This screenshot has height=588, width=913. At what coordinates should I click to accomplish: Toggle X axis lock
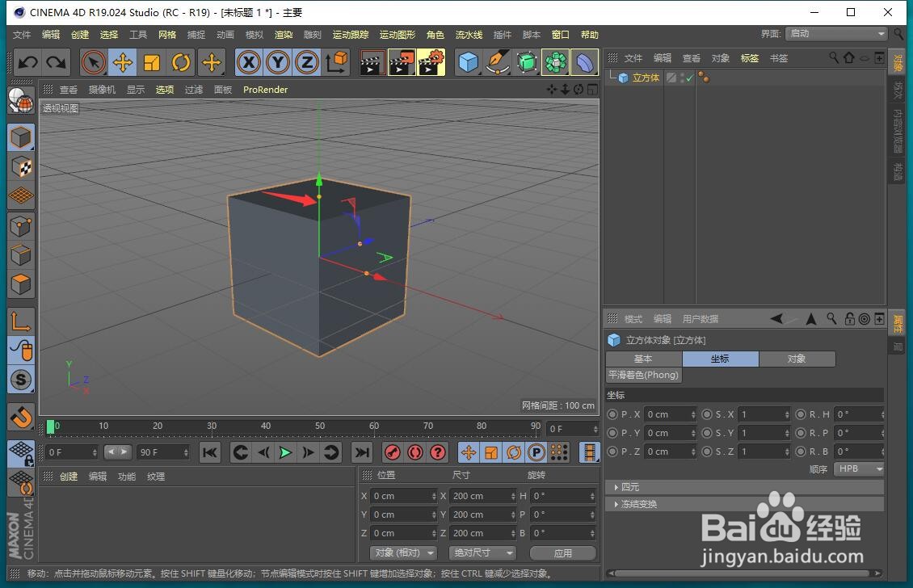tap(249, 62)
